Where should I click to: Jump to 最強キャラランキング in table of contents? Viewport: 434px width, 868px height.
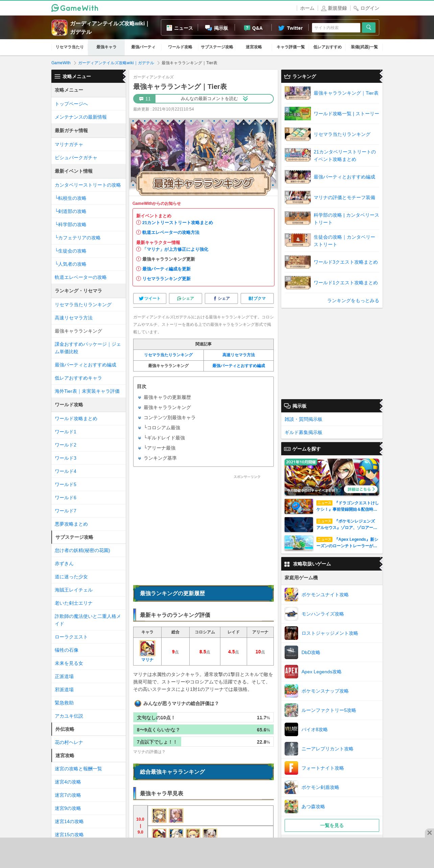(167, 407)
